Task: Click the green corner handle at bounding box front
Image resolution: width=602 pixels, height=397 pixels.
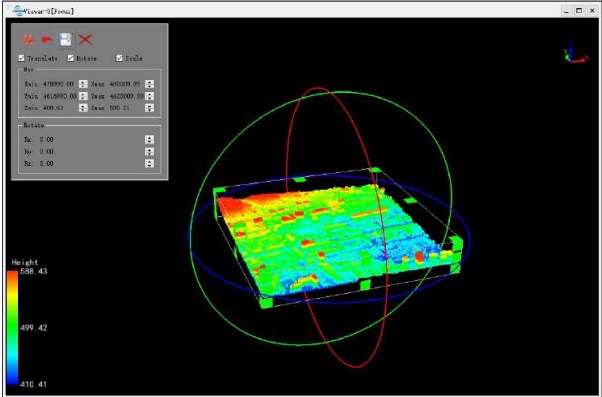Action: point(266,302)
